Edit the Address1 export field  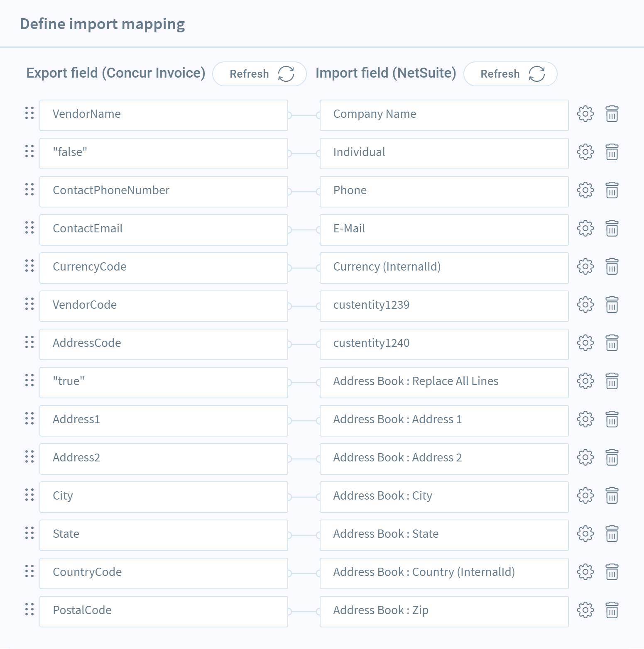(164, 421)
